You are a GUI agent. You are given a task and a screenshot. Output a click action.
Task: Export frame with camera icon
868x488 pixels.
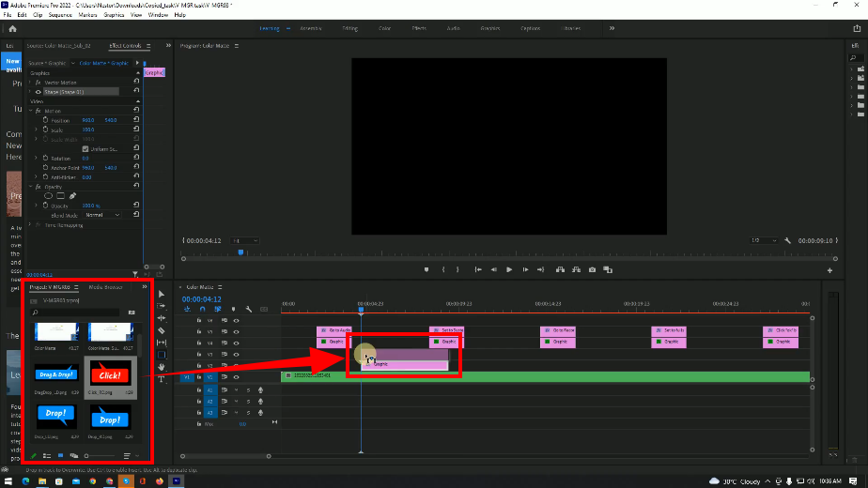593,269
